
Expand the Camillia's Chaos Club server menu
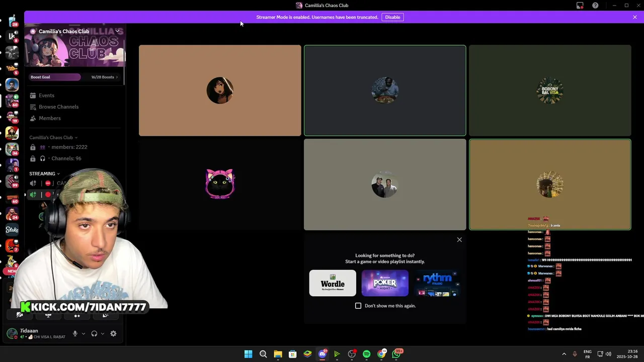[117, 31]
